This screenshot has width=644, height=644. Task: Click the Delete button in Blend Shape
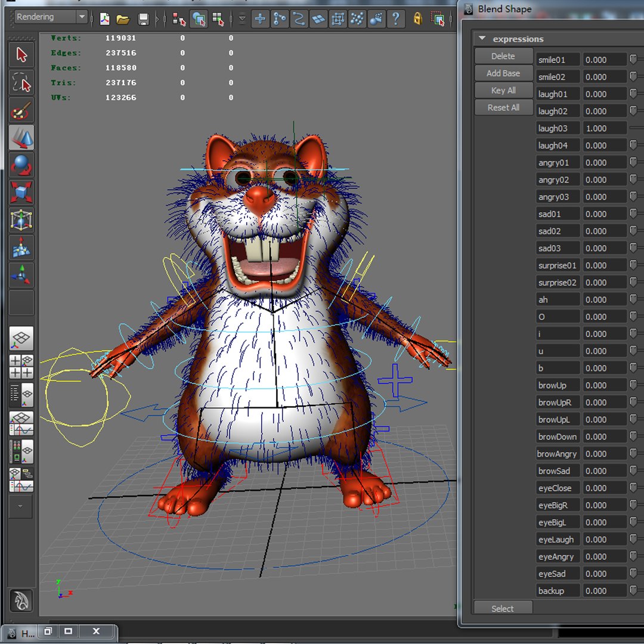pos(503,56)
